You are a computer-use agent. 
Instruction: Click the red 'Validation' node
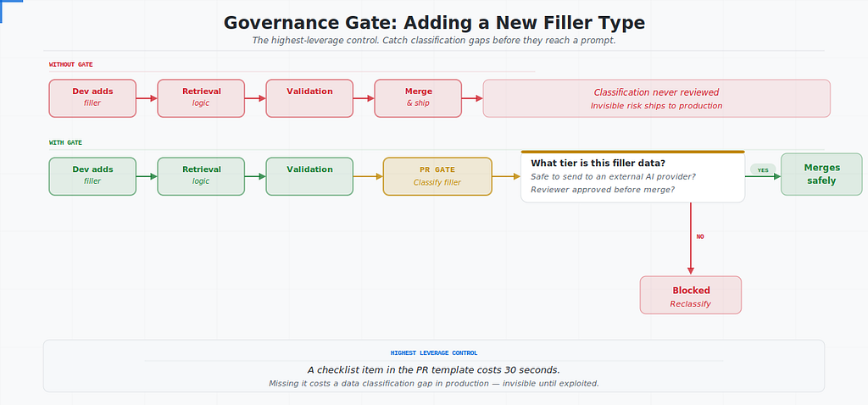pyautogui.click(x=309, y=98)
